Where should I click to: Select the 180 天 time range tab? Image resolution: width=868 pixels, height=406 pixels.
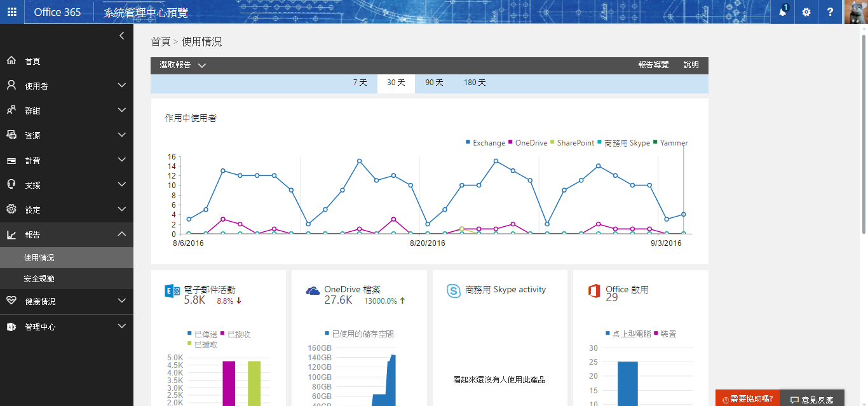pos(475,83)
